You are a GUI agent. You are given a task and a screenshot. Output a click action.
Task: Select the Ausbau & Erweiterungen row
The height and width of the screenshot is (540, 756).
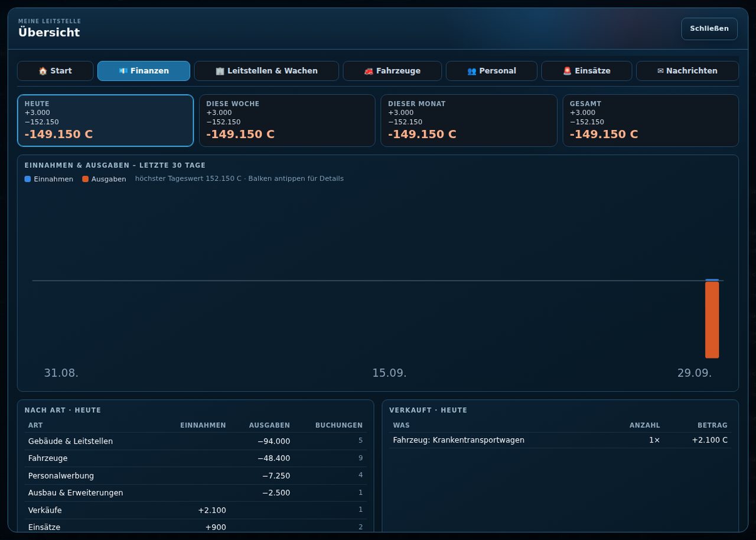[x=195, y=493]
